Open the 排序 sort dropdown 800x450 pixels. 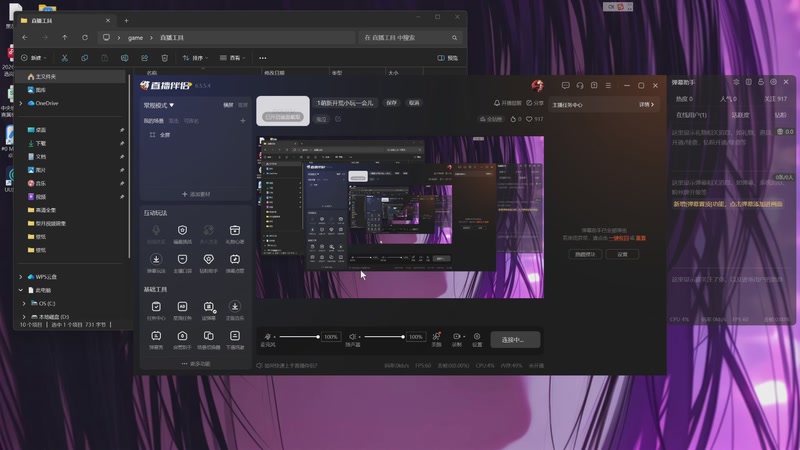pos(195,58)
